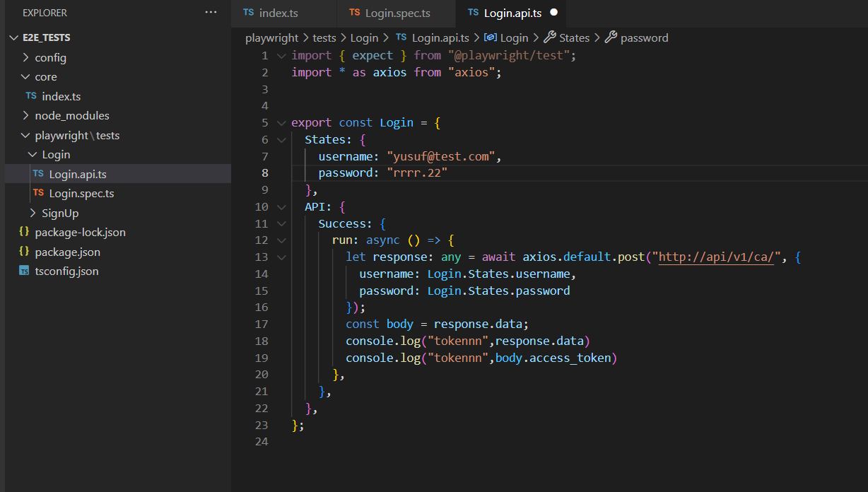868x492 pixels.
Task: Click TS icon beside index.ts in explorer
Action: [x=31, y=96]
